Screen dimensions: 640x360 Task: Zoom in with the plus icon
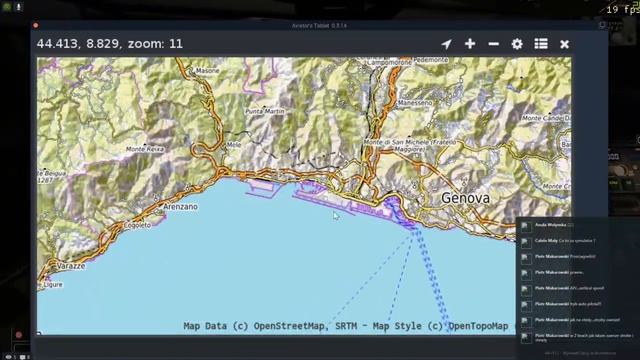[x=470, y=44]
